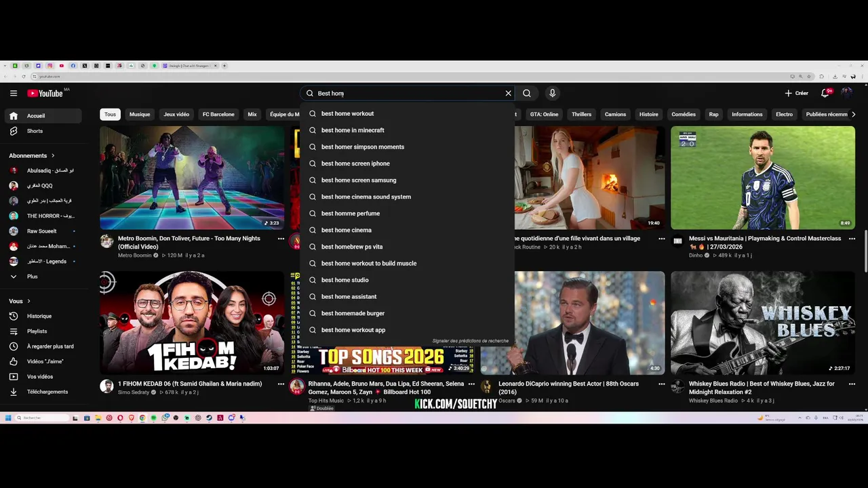
Task: Open Playlists in the sidebar
Action: (x=43, y=331)
